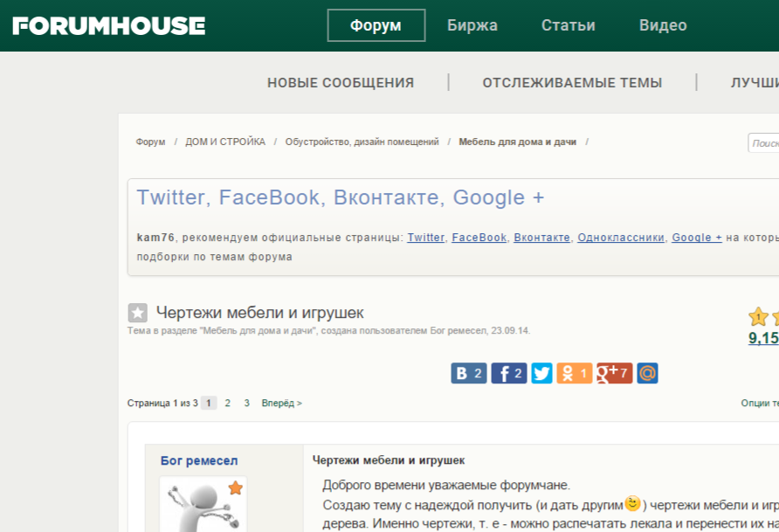Click Бог ремесел avatar image

[x=203, y=505]
